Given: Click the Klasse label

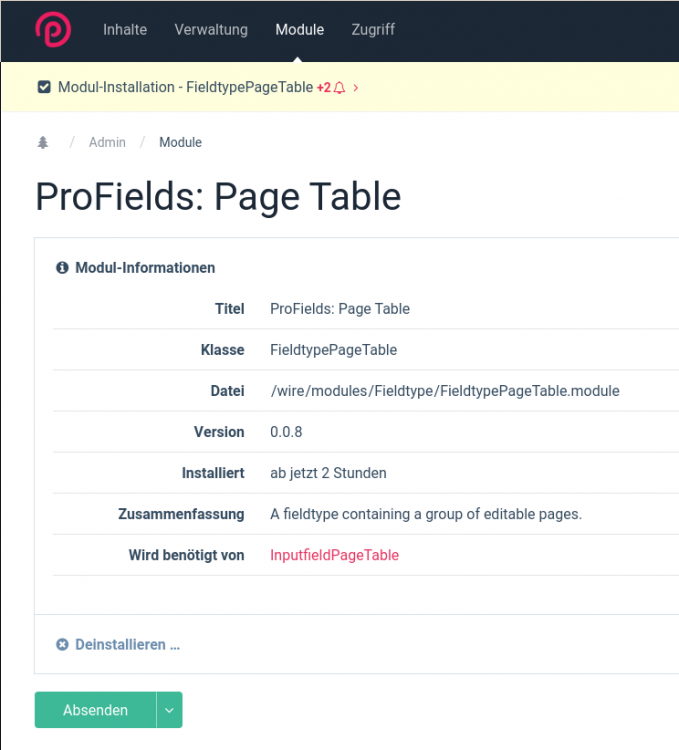Looking at the screenshot, I should (222, 350).
